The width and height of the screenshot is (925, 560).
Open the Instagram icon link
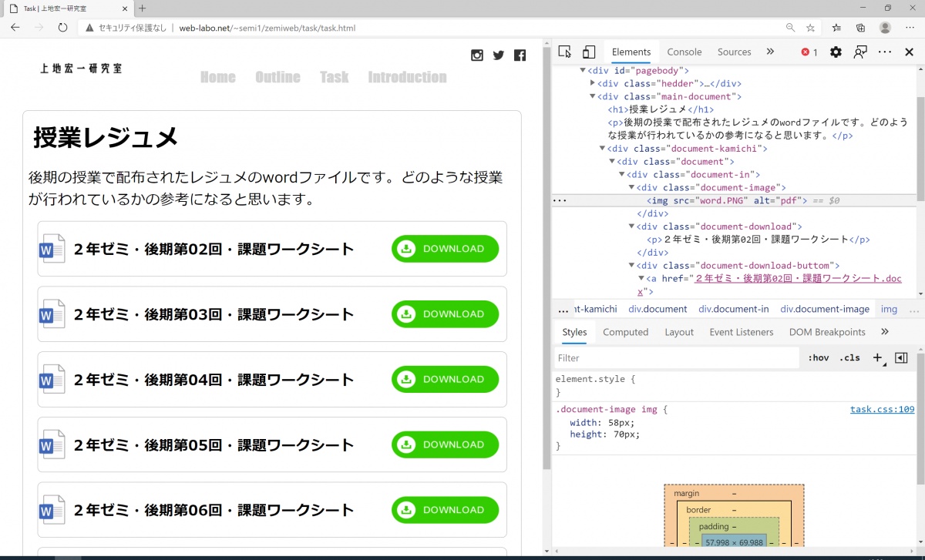(477, 55)
